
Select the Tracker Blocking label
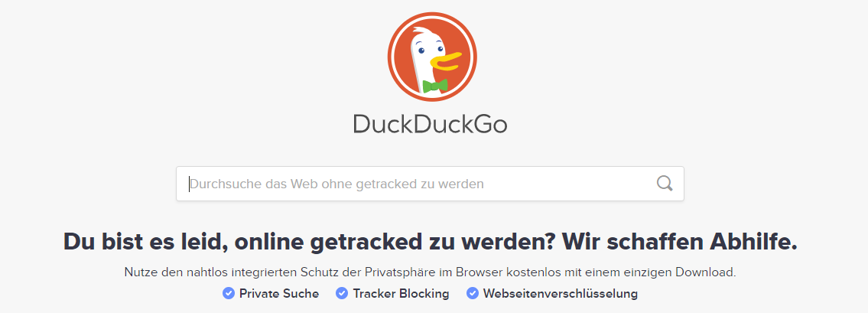[x=401, y=294]
